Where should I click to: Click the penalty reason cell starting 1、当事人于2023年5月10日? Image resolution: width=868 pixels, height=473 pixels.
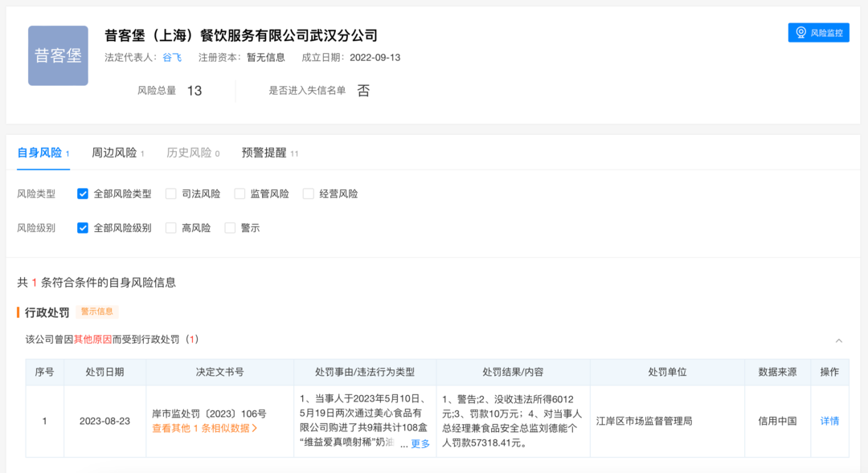(x=365, y=421)
